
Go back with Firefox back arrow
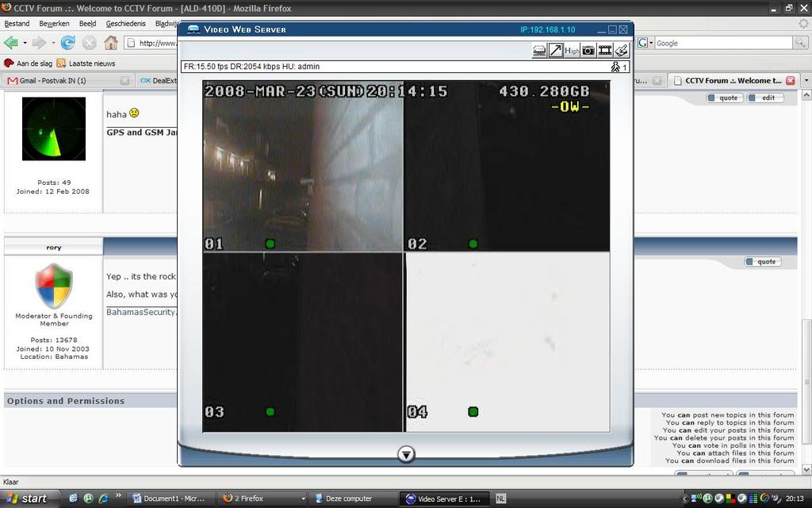pyautogui.click(x=11, y=43)
